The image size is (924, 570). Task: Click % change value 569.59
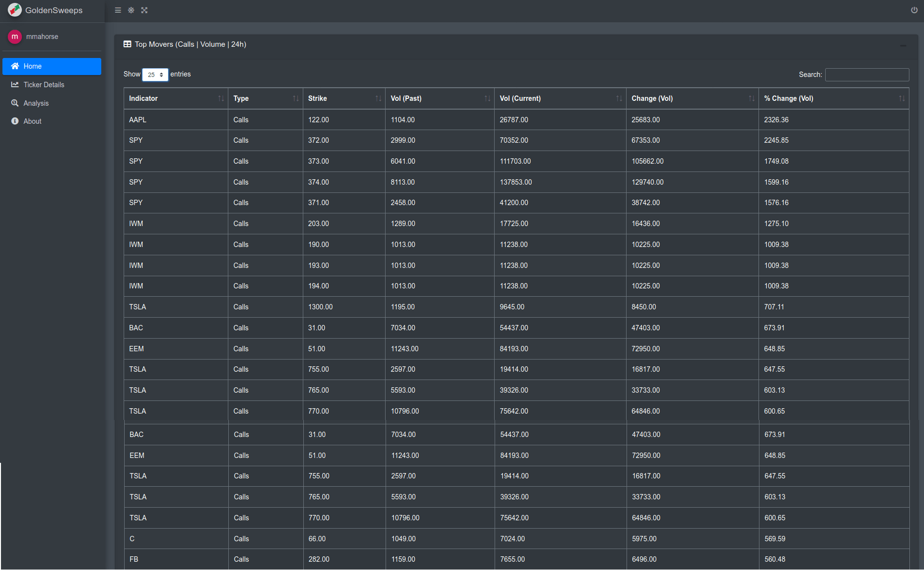(x=775, y=539)
